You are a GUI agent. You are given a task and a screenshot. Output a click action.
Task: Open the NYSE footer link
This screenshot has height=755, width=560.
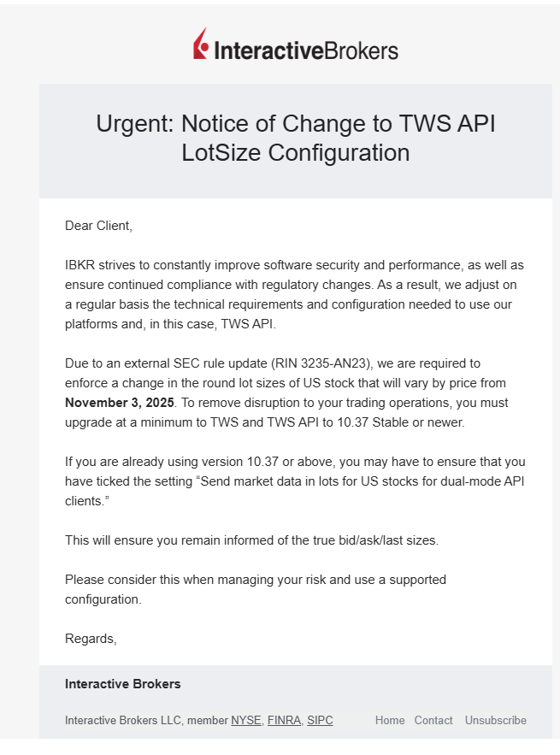[245, 721]
